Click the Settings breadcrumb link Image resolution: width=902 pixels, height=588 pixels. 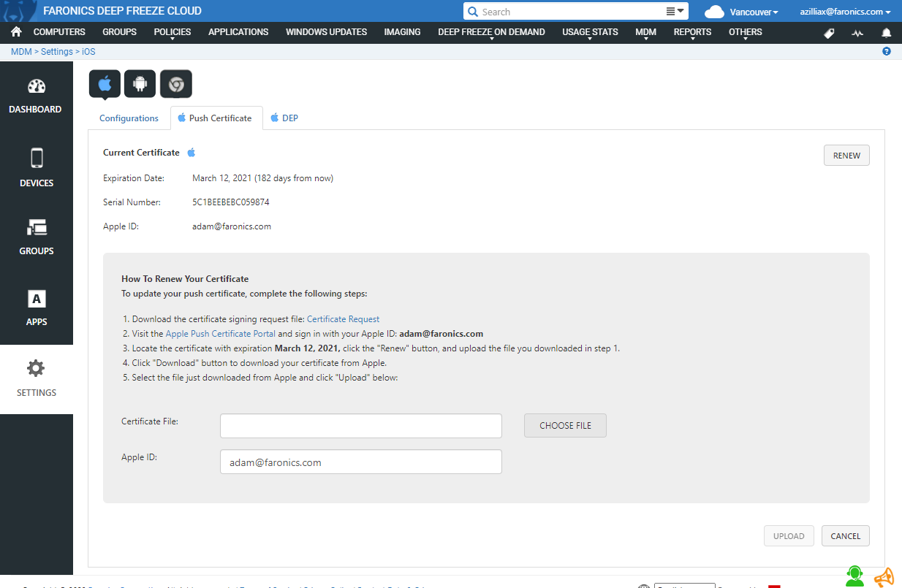click(x=57, y=52)
